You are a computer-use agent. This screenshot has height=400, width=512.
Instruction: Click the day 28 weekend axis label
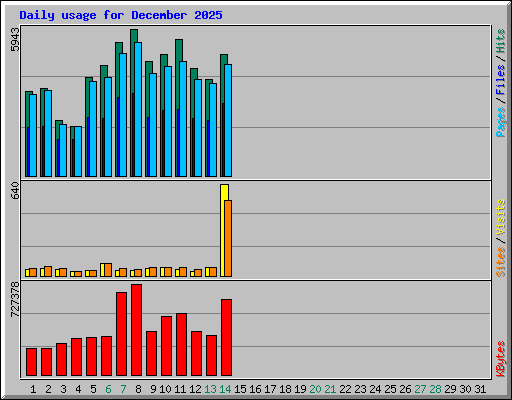point(435,389)
